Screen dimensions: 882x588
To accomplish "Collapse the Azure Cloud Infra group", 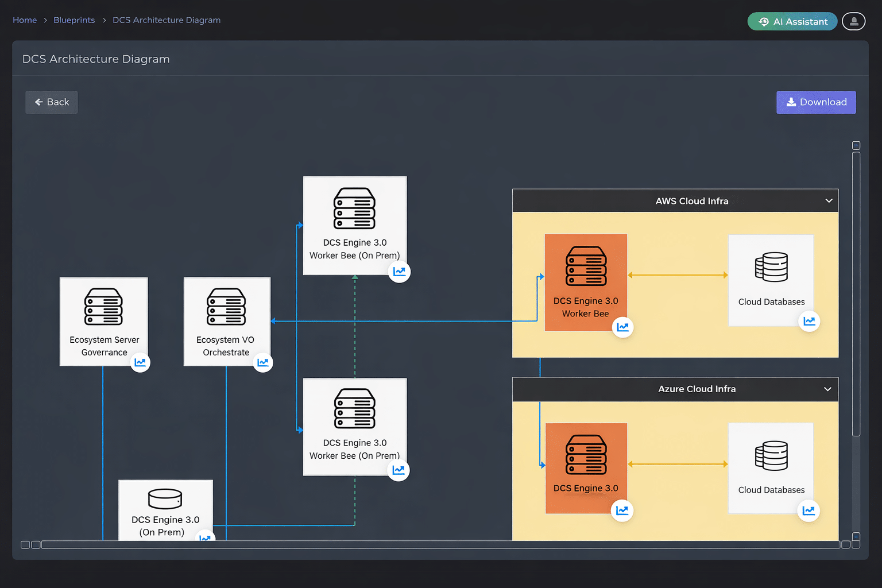I will pyautogui.click(x=827, y=389).
